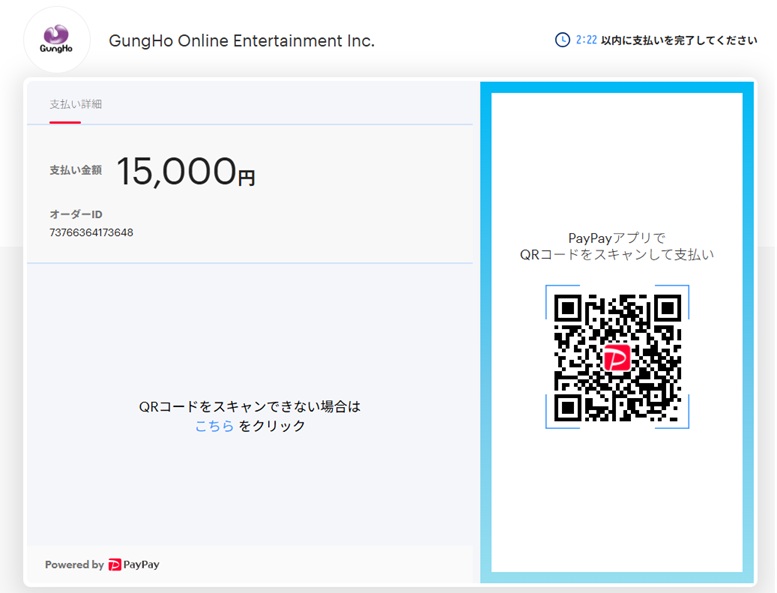Click the オーダーID label
The image size is (777, 593).
[76, 215]
